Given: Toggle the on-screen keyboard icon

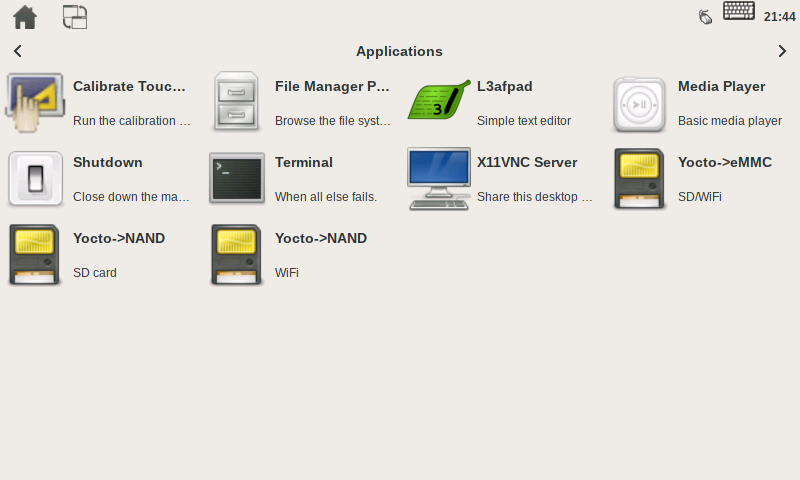Looking at the screenshot, I should (x=738, y=12).
